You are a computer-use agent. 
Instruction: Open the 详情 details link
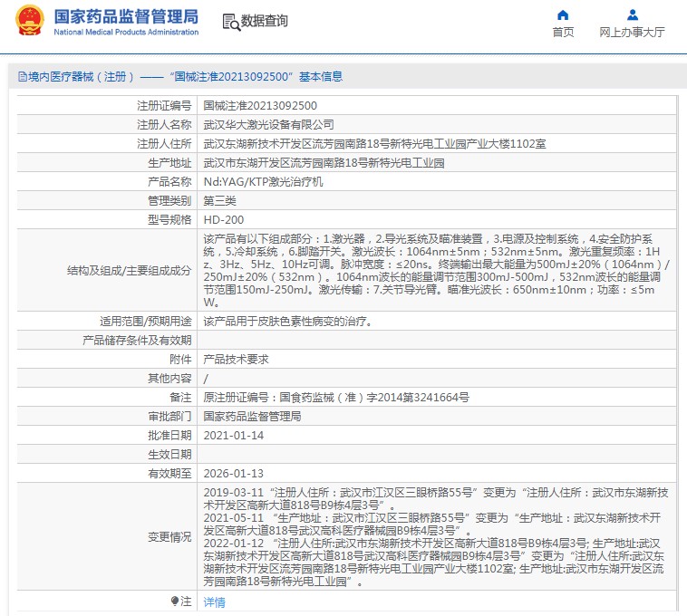214,602
